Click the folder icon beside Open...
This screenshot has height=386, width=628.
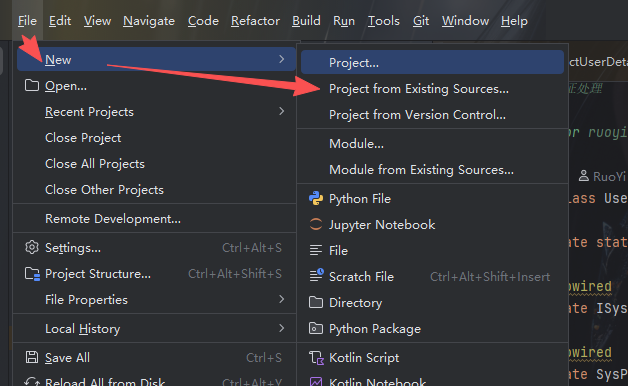[32, 85]
